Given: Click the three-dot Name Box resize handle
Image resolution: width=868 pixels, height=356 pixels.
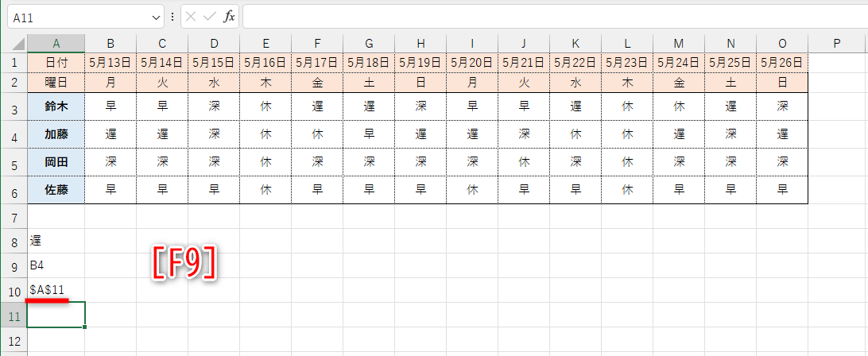Looking at the screenshot, I should (x=172, y=16).
